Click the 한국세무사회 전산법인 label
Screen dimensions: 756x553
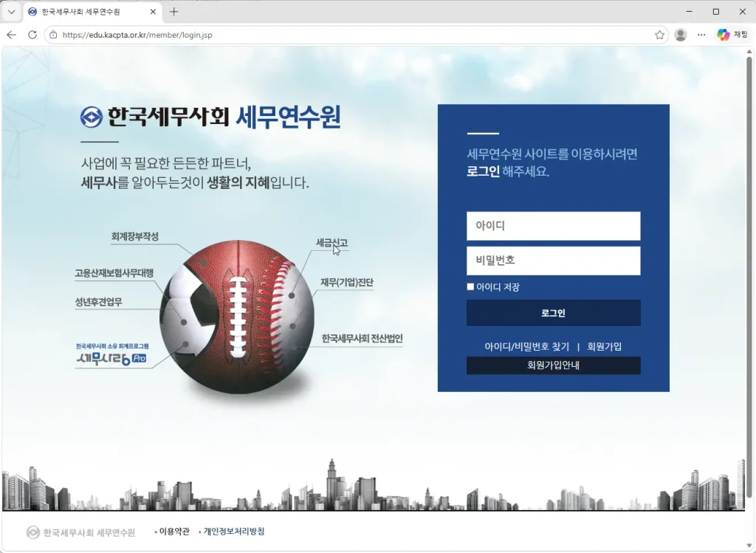362,338
